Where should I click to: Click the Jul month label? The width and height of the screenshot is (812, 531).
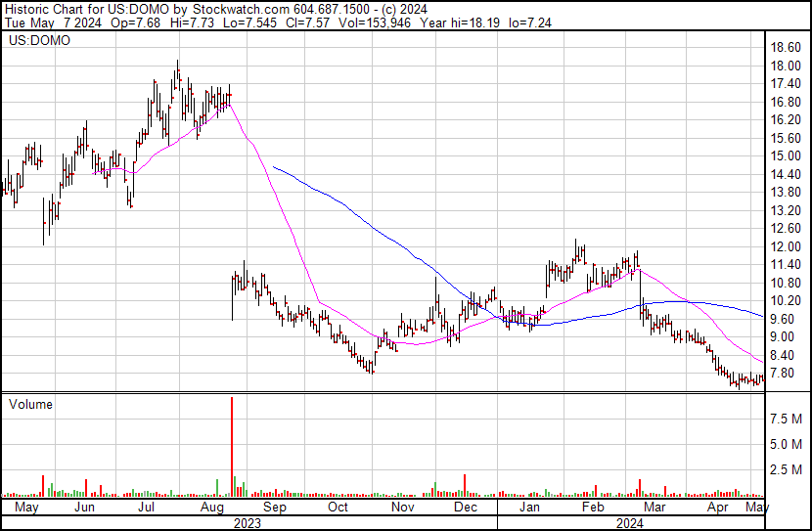pyautogui.click(x=146, y=507)
